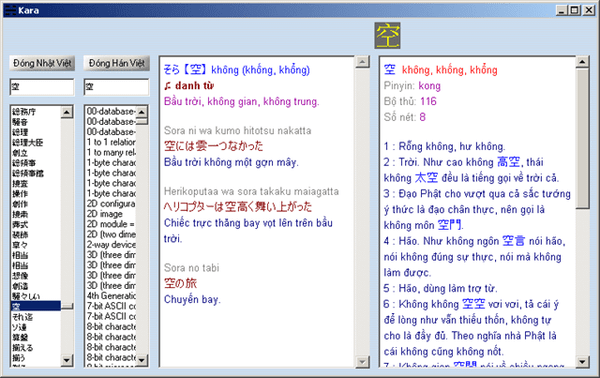Select the '1 to 1 relation' list entry
The image size is (600, 378).
coord(111,142)
